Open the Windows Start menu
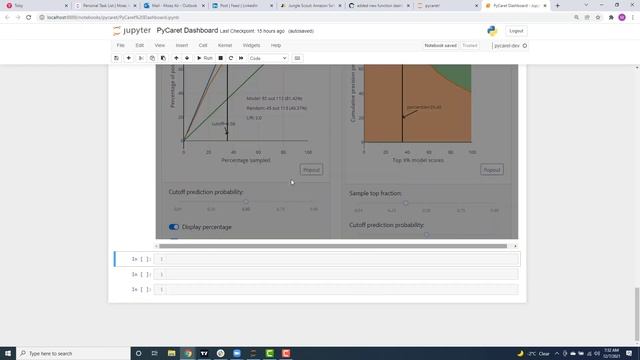Image resolution: width=640 pixels, height=360 pixels. pos(8,353)
